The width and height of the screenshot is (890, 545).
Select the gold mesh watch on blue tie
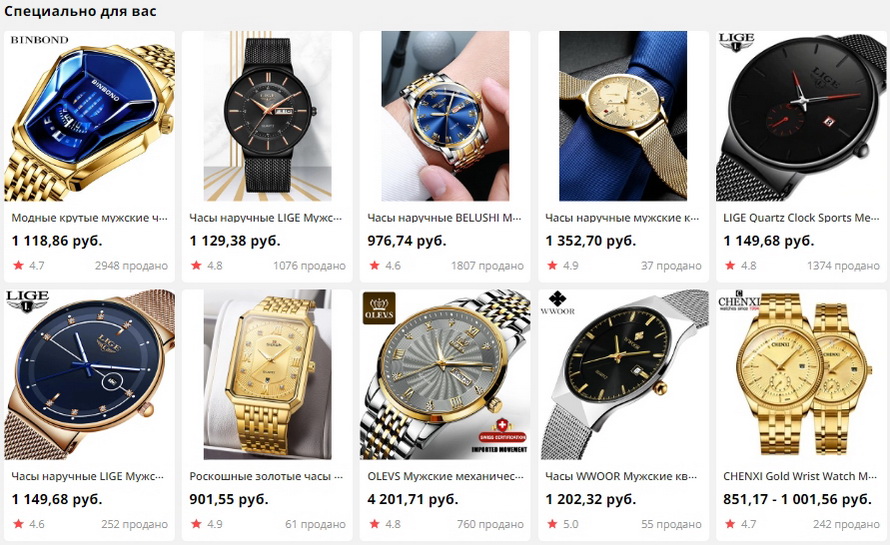(x=623, y=116)
